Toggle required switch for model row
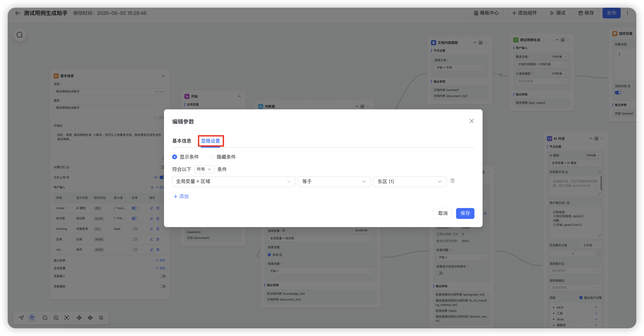Image resolution: width=644 pixels, height=336 pixels. [x=135, y=208]
